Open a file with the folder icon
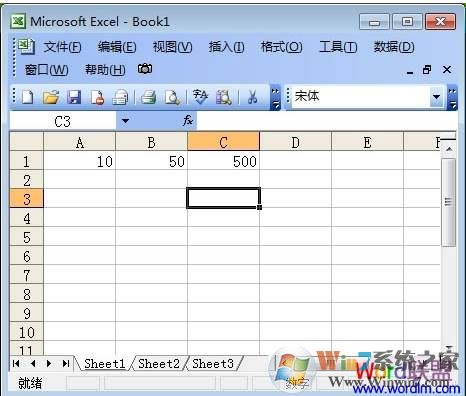The height and width of the screenshot is (396, 466). 51,98
